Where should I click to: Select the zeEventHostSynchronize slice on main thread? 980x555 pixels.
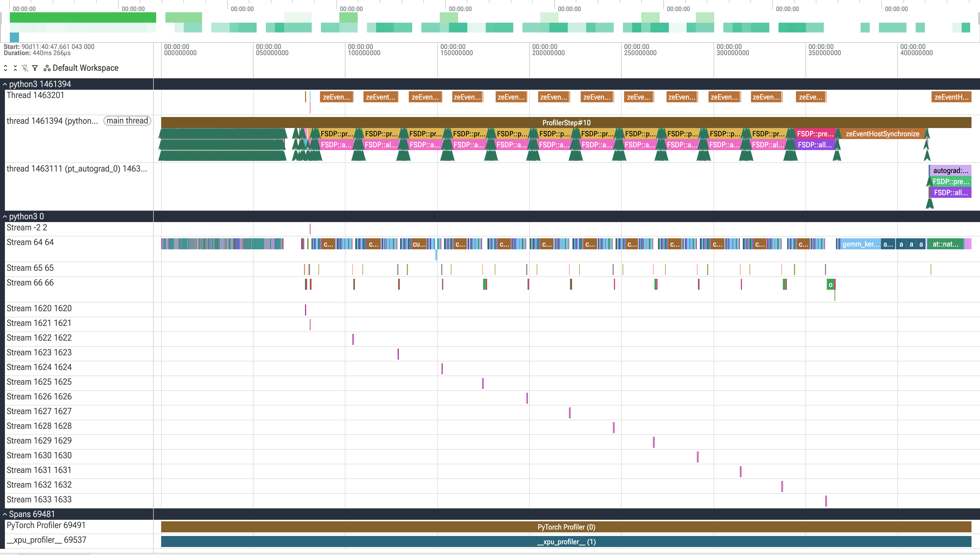(882, 134)
